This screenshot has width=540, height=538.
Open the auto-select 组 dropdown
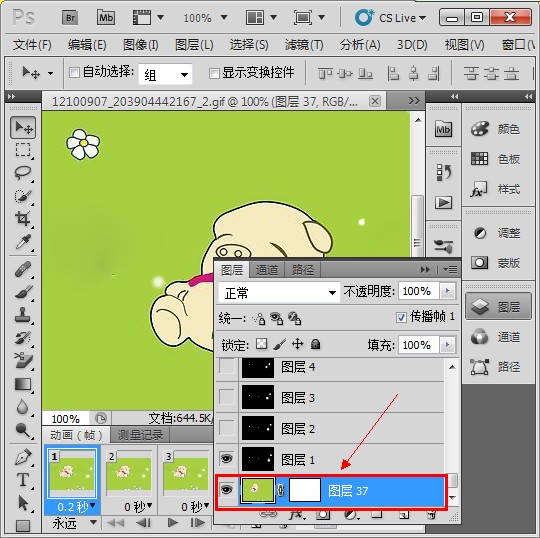coord(165,74)
